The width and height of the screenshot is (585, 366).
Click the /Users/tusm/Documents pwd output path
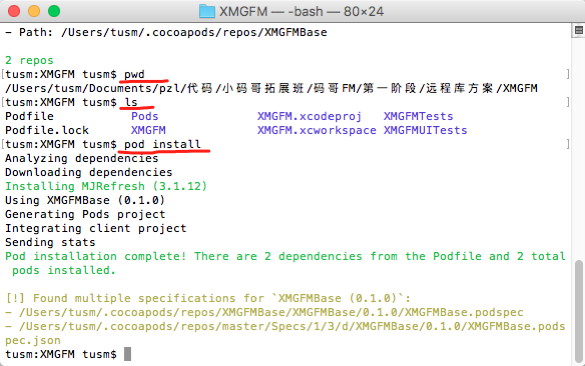point(271,88)
